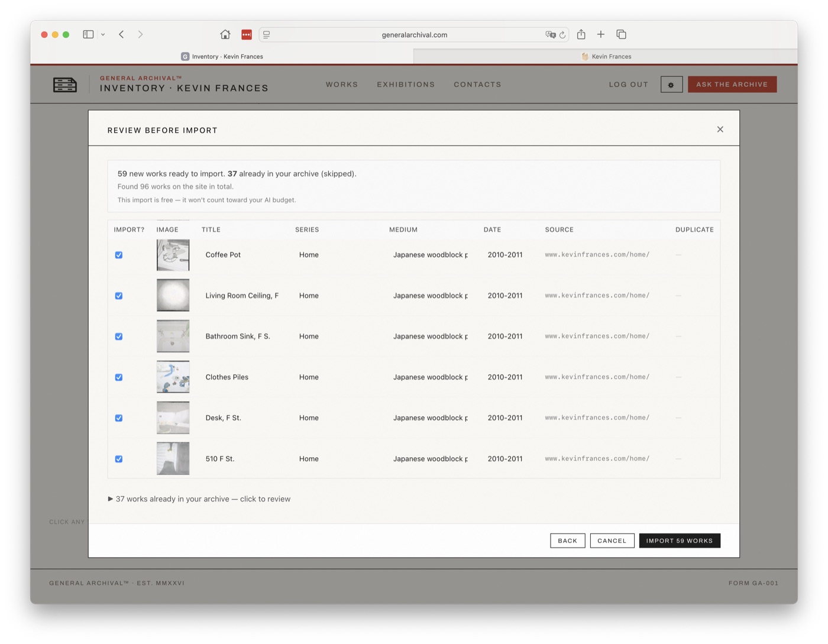Image resolution: width=828 pixels, height=644 pixels.
Task: Click the Safari sidebar toggle icon
Action: click(88, 34)
